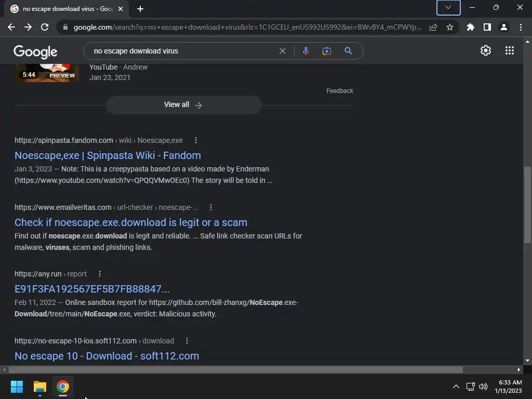Click scroll-right arrow of horizontal scrollbar

519,369
